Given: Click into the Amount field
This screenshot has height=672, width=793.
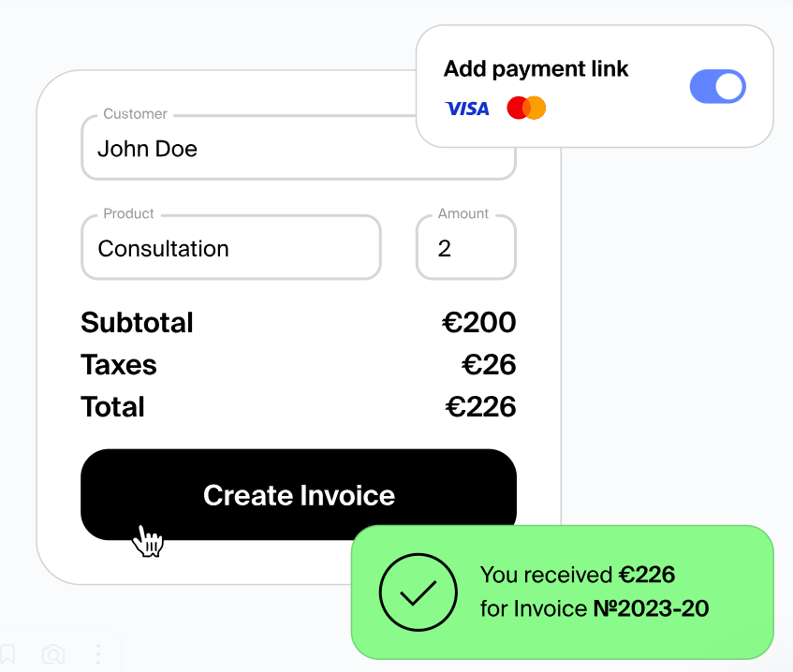Looking at the screenshot, I should (465, 249).
